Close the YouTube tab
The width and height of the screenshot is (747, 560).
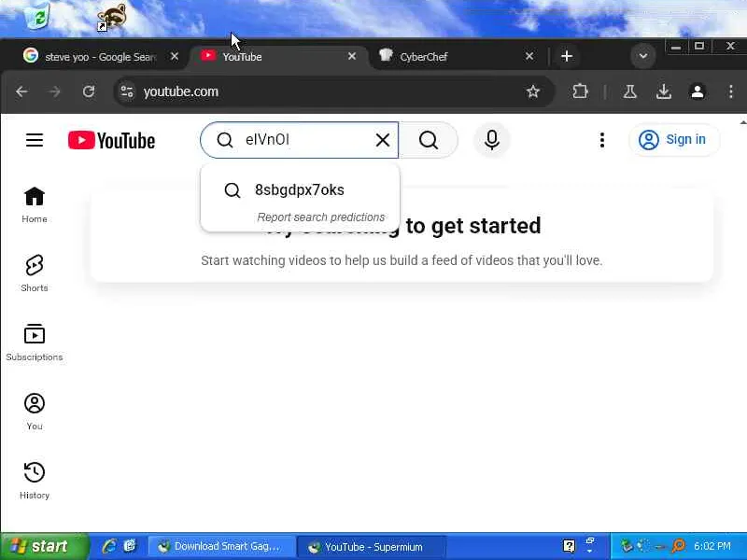pyautogui.click(x=352, y=56)
